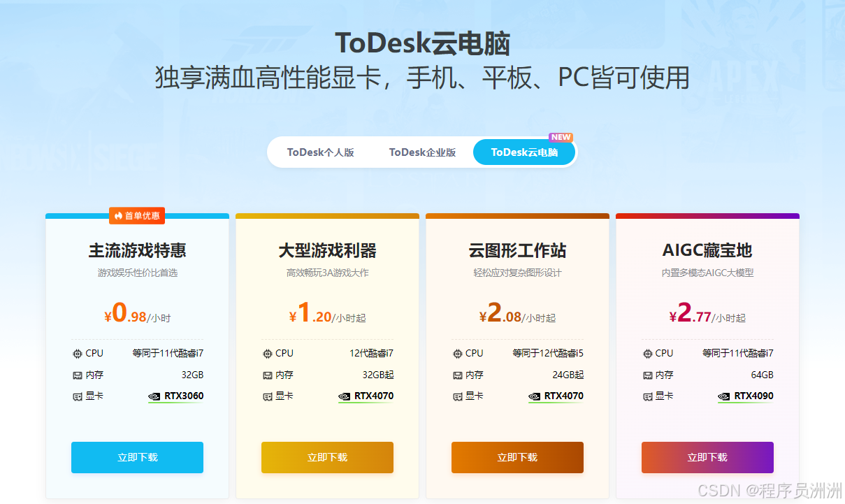Click the Nvidia logo beside RTX4090
The height and width of the screenshot is (504, 845).
(724, 396)
